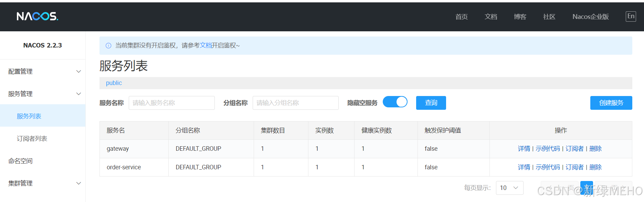
Task: Open 示例代码 for the gateway service
Action: tap(548, 149)
